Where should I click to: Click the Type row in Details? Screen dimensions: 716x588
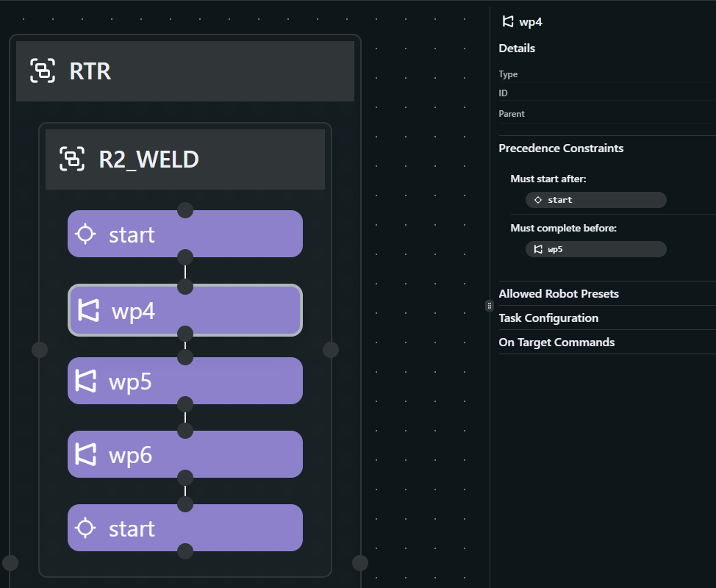coord(607,74)
